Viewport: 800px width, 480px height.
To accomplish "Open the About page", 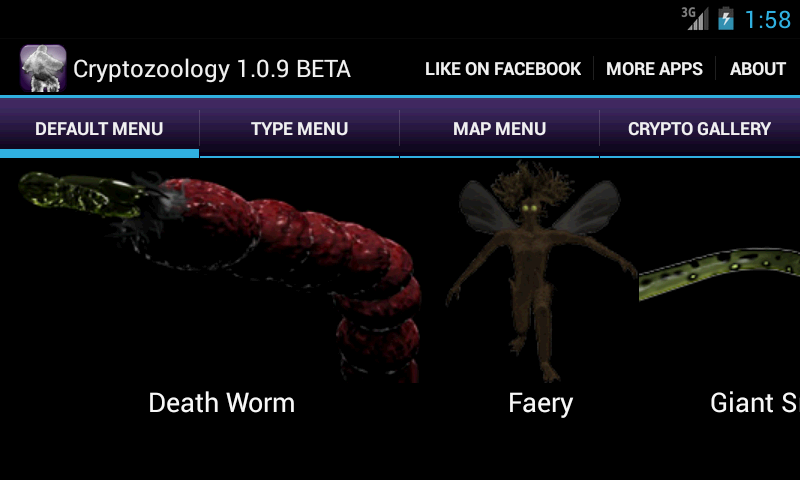I will pos(758,69).
